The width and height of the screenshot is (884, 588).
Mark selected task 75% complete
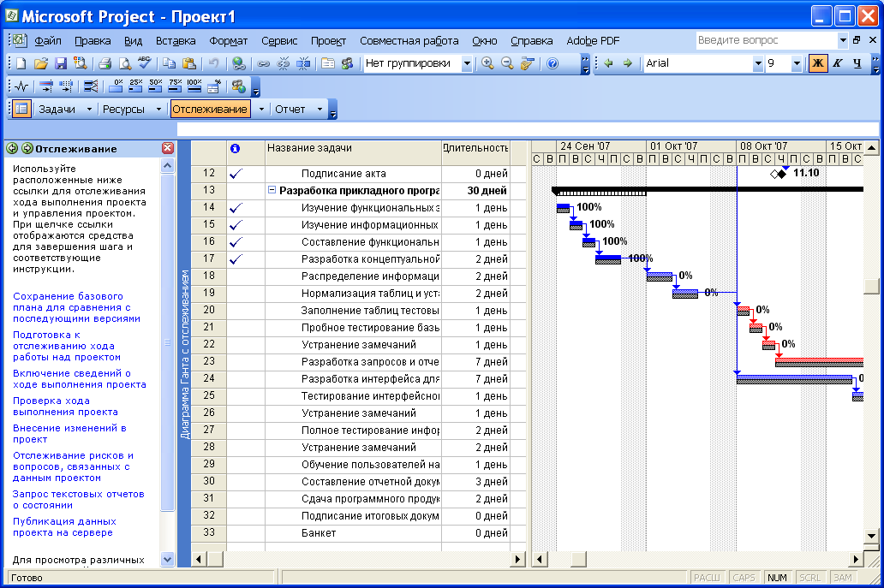[176, 86]
